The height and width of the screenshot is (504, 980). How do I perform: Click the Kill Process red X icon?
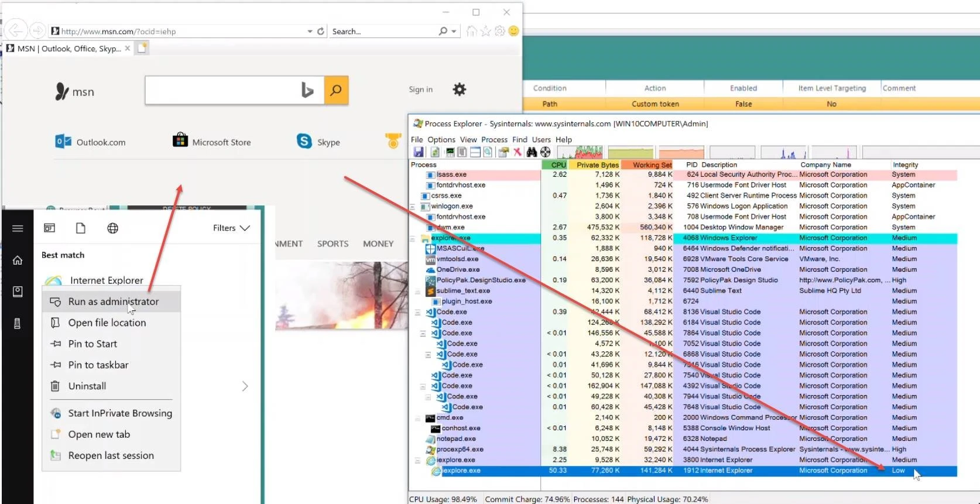(518, 152)
